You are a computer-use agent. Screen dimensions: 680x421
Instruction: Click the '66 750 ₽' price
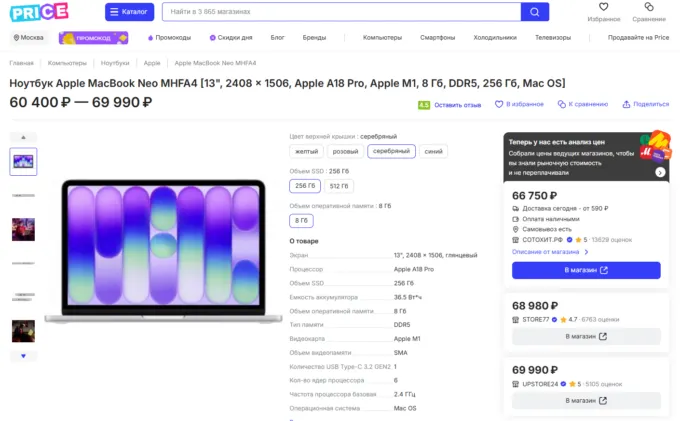coord(534,196)
